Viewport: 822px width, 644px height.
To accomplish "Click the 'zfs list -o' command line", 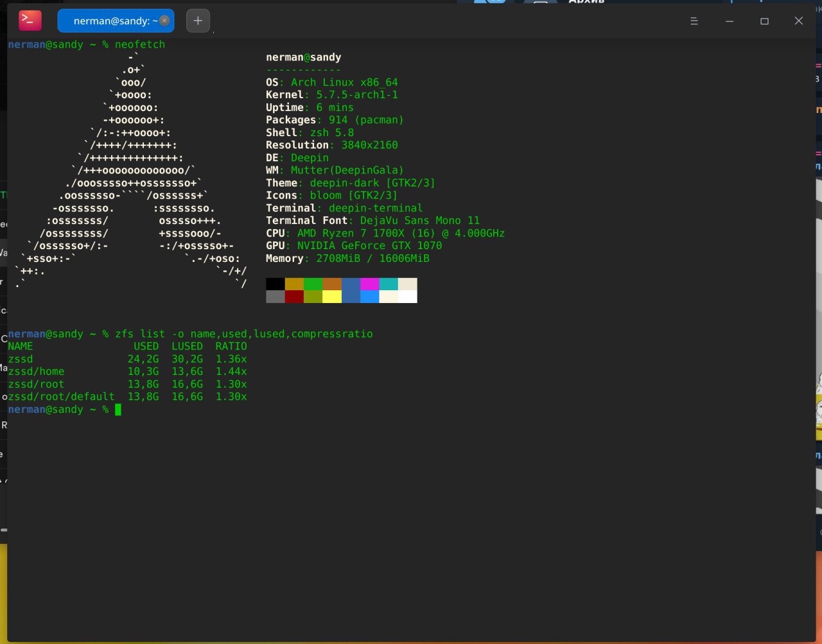I will point(244,334).
